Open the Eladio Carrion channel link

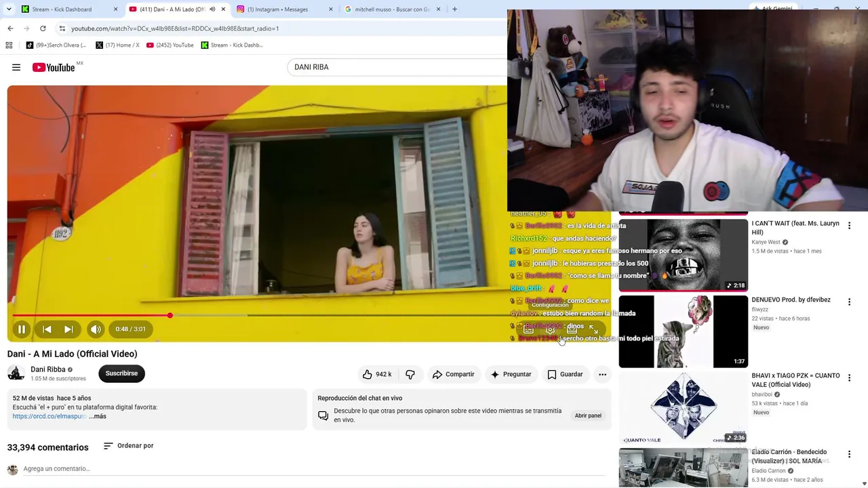(768, 471)
